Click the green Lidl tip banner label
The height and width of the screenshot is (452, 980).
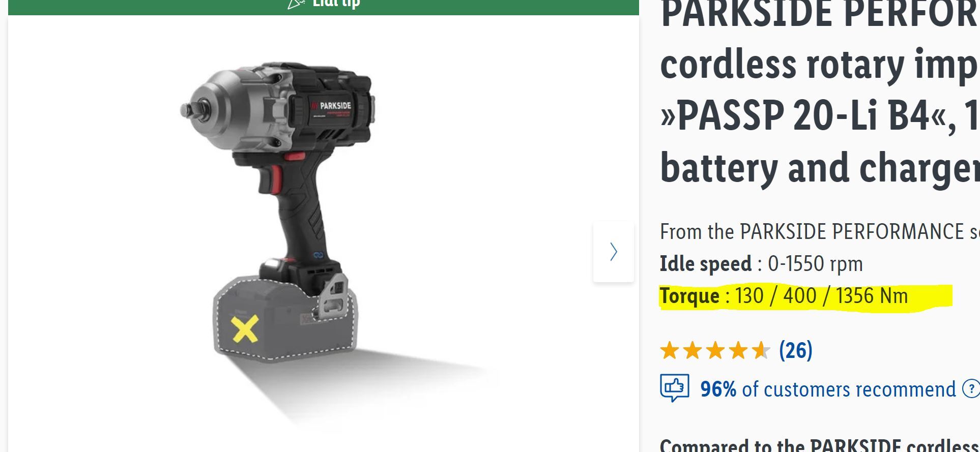(x=336, y=4)
